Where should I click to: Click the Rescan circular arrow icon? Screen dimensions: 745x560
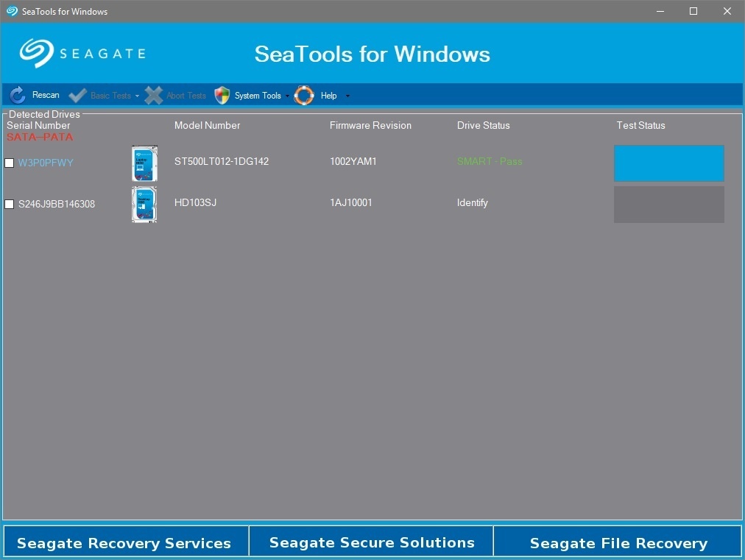click(18, 95)
